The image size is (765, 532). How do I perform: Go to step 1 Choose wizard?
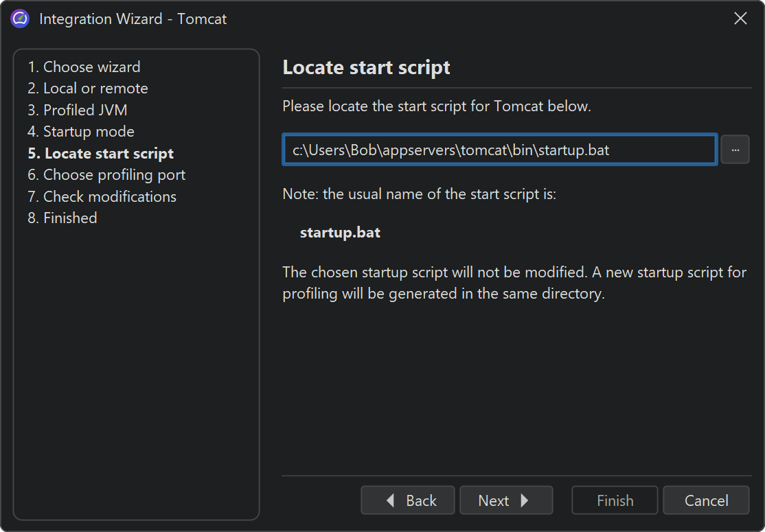click(x=84, y=67)
